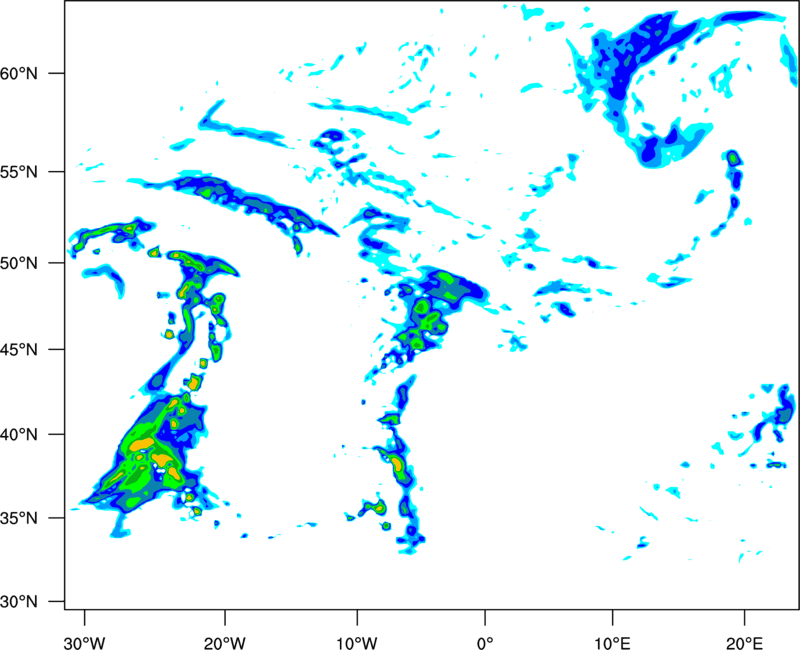The height and width of the screenshot is (650, 800).
Task: Click the 20°E longitude label
Action: pyautogui.click(x=744, y=643)
